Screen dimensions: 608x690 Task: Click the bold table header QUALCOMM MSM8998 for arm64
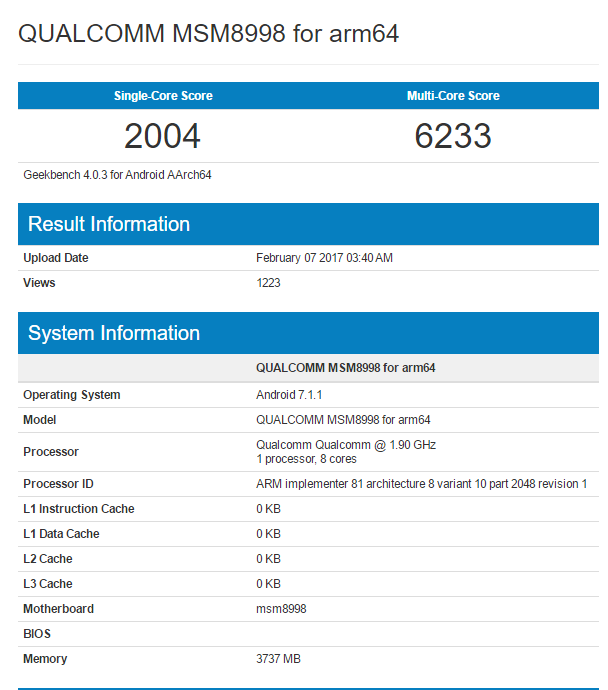click(x=346, y=367)
